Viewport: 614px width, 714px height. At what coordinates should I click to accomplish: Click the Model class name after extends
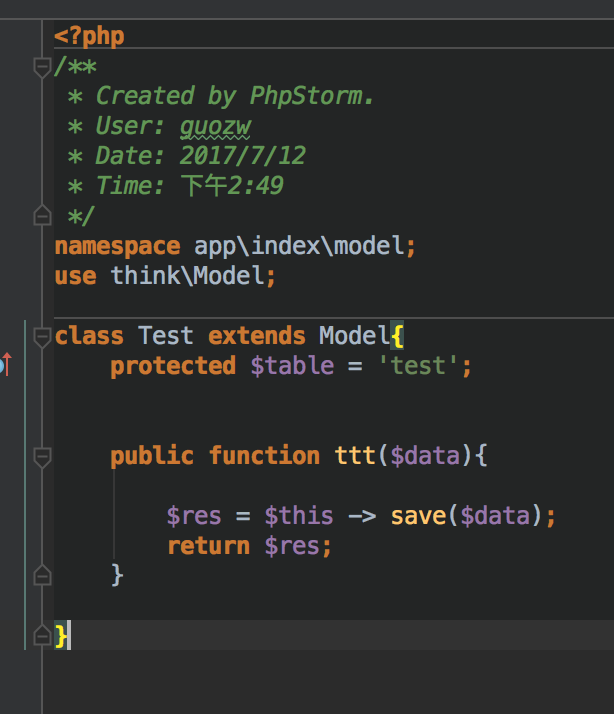coord(350,336)
